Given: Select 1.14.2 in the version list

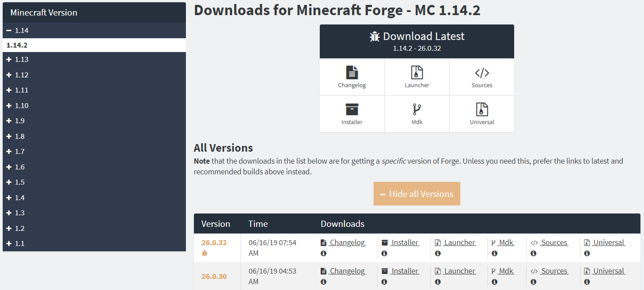Looking at the screenshot, I should point(17,45).
